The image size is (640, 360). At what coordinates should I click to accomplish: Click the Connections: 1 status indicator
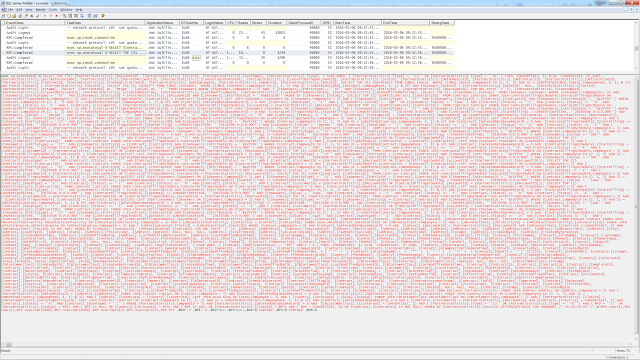(617, 357)
